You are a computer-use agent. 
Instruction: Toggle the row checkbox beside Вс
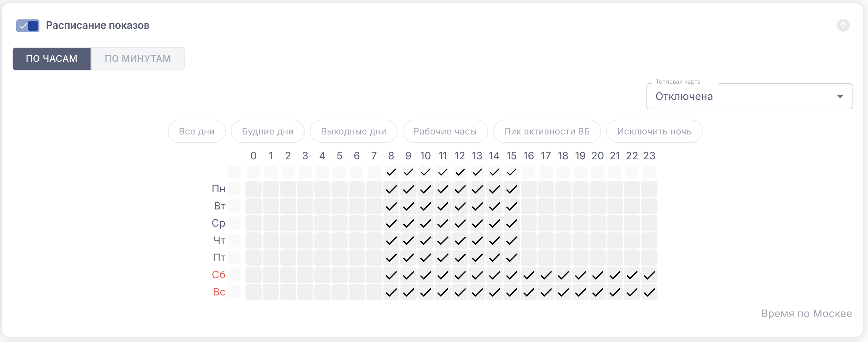pos(234,292)
